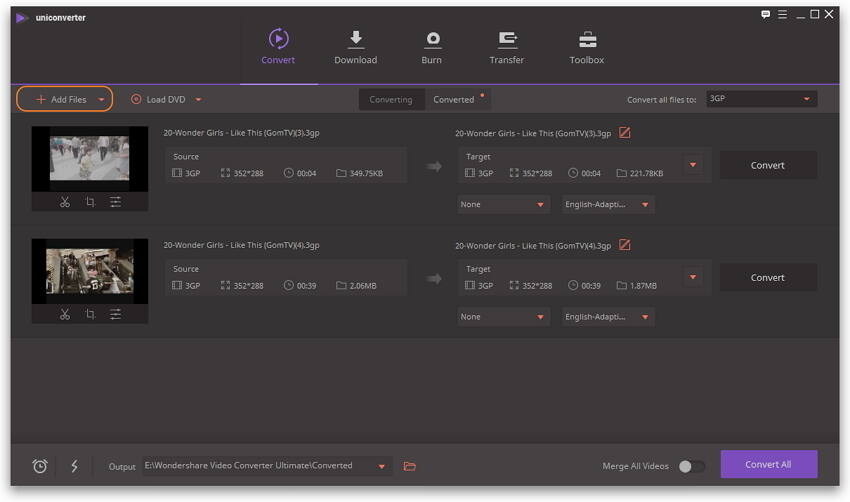Open the output folder icon
The width and height of the screenshot is (850, 502).
point(410,466)
